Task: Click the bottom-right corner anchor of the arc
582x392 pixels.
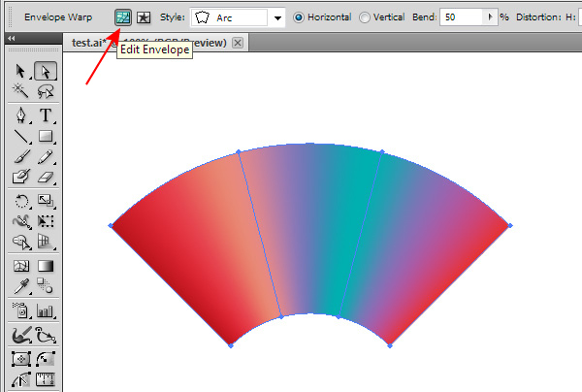Action: pos(390,345)
